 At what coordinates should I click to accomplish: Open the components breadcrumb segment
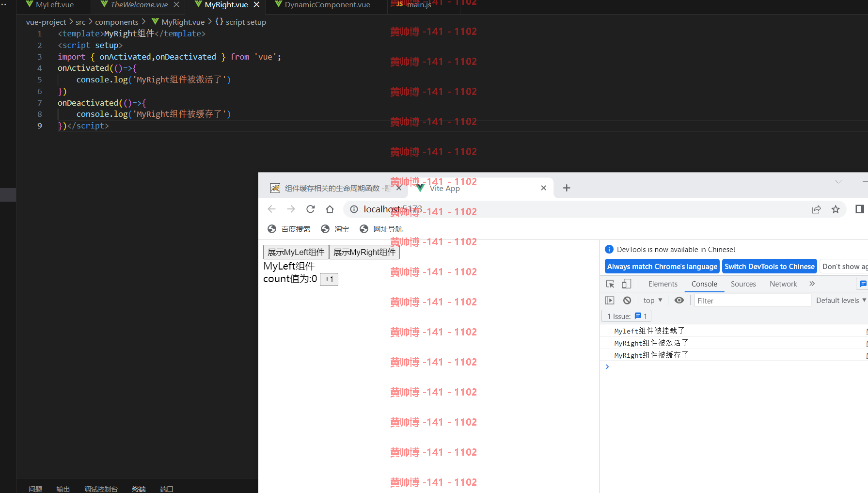(117, 22)
